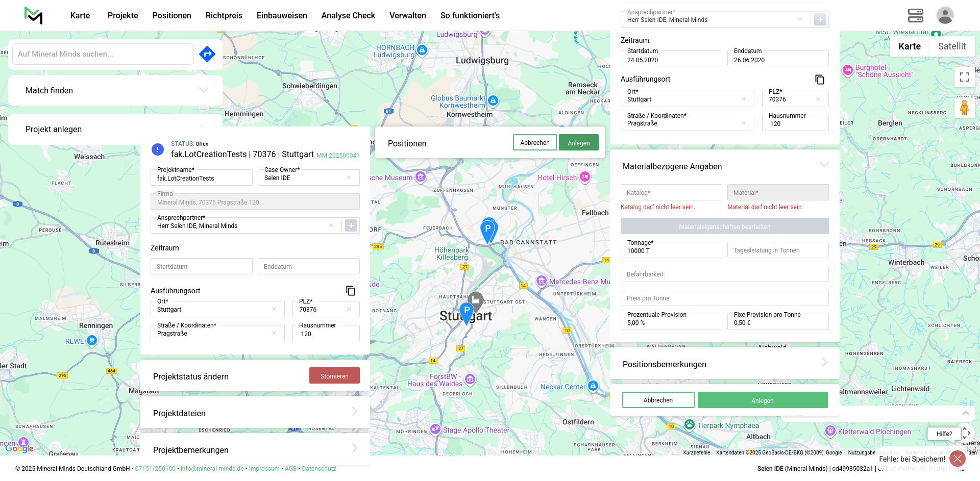Expand the Projektdateien section

click(x=354, y=412)
